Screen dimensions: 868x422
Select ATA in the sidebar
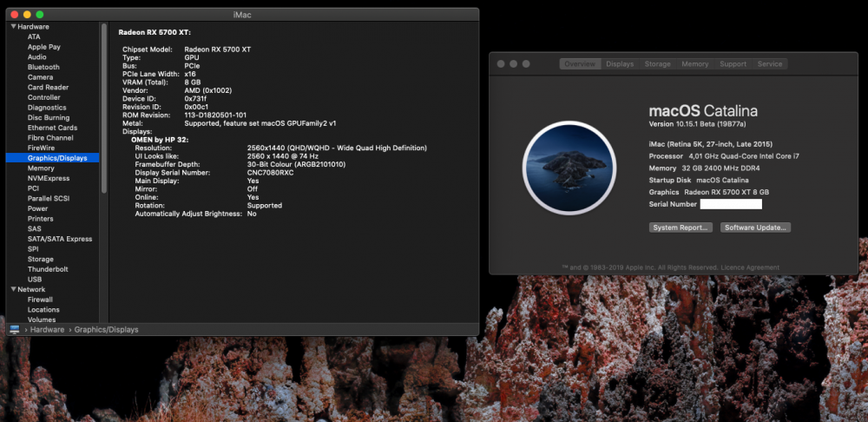click(x=34, y=36)
